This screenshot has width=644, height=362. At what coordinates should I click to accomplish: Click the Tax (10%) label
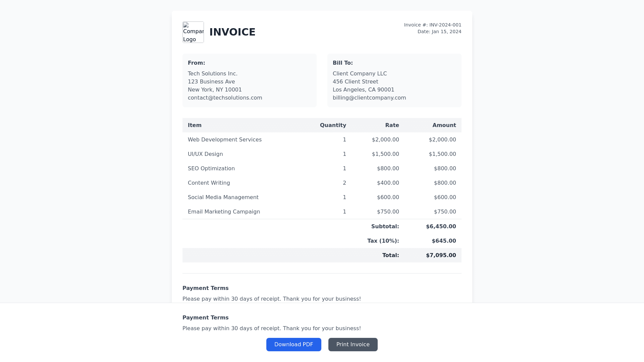click(383, 241)
